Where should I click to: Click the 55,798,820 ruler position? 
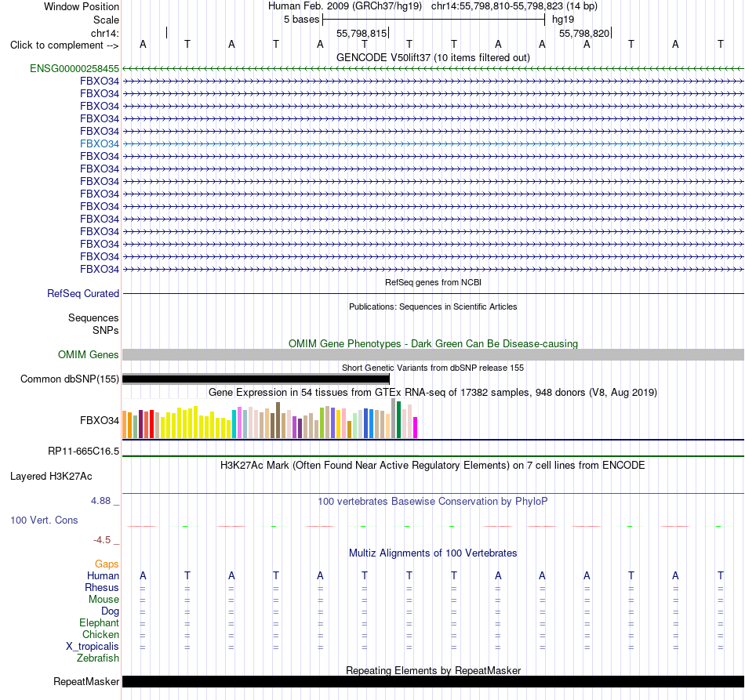(584, 33)
